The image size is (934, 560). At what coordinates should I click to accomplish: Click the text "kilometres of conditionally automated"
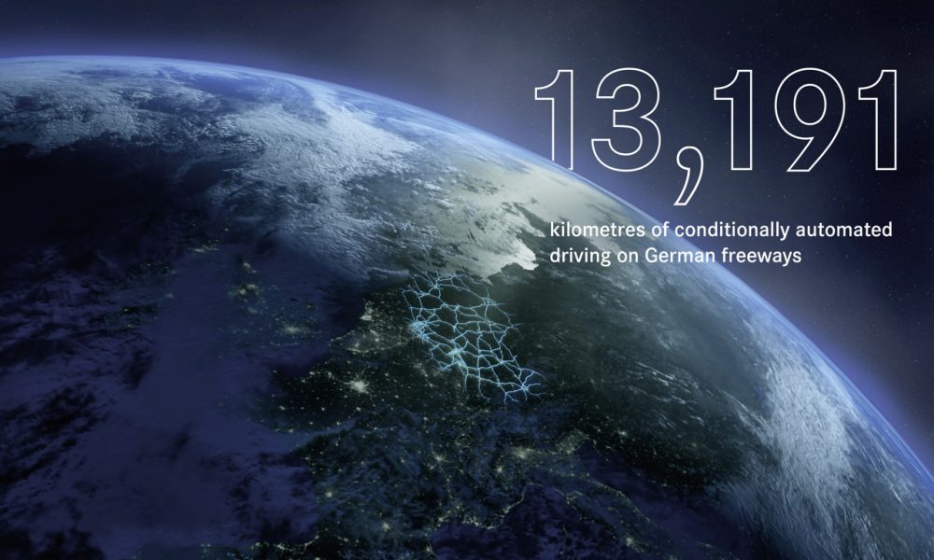click(x=721, y=230)
